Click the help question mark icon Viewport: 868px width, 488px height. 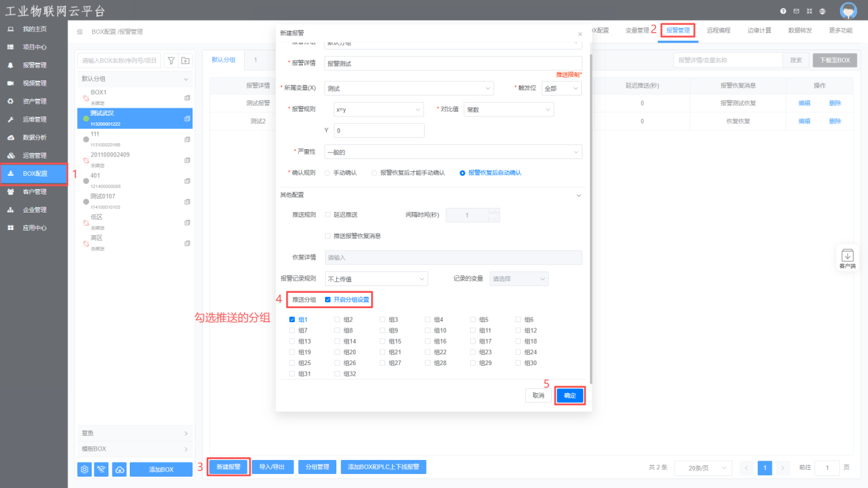pos(783,11)
